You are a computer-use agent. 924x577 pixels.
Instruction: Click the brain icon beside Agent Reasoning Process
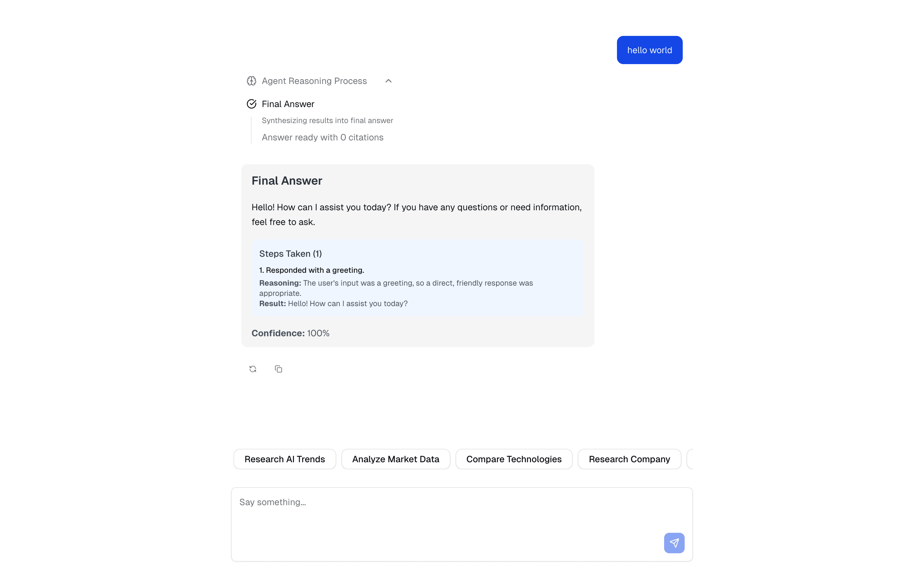251,81
